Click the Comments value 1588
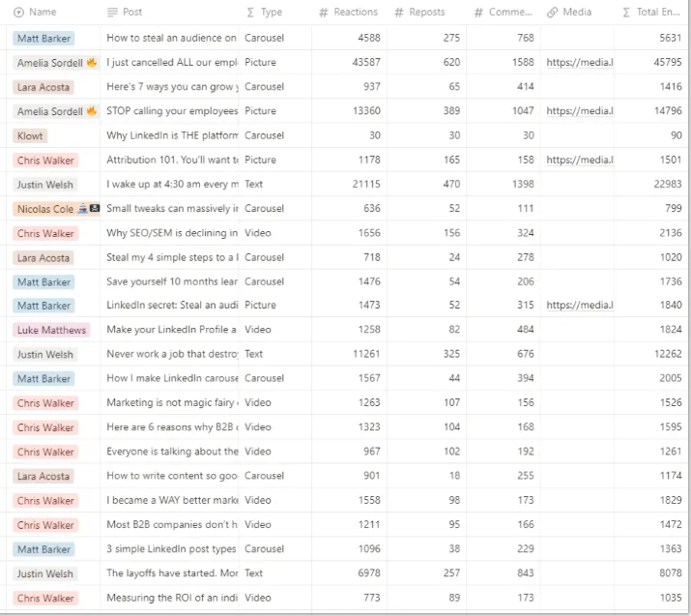Image resolution: width=691 pixels, height=616 pixels. pos(523,63)
